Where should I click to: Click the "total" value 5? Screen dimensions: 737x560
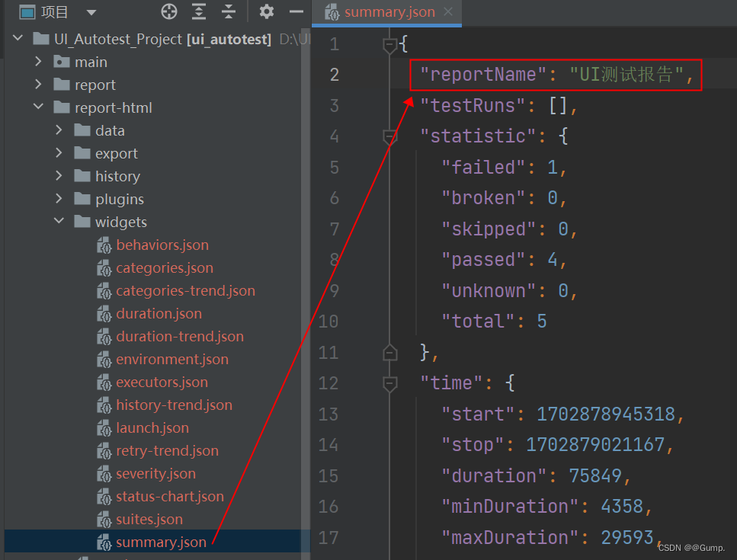coord(541,322)
